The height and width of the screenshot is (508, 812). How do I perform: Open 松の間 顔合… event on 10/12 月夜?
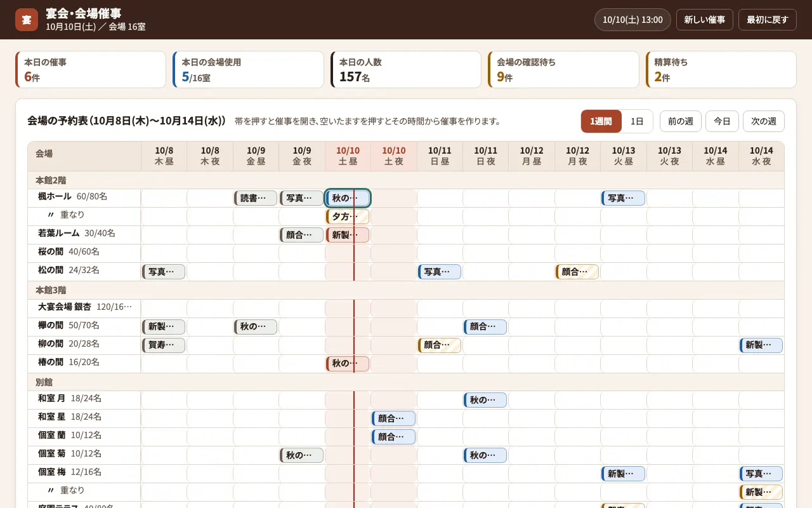pos(577,272)
